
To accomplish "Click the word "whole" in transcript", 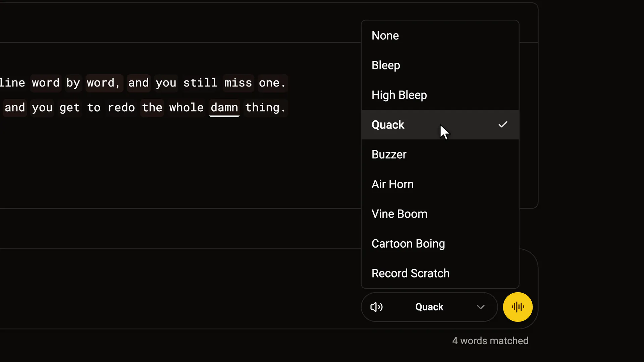I will [186, 108].
